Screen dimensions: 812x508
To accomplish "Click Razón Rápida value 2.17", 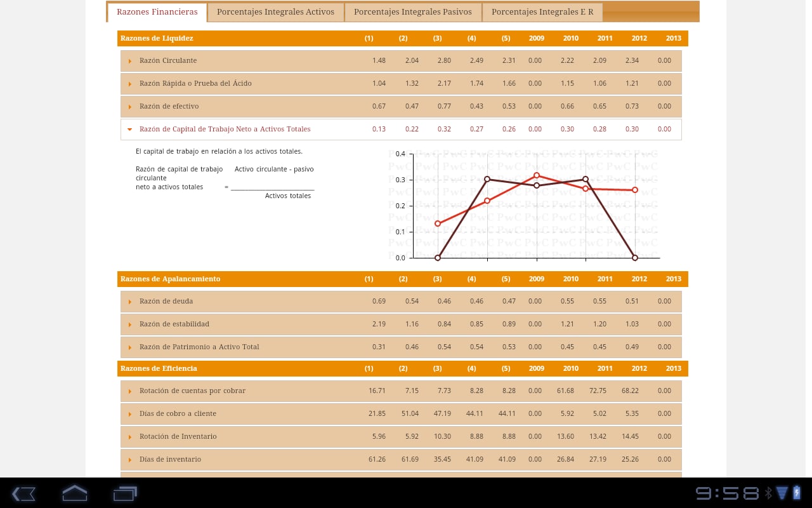I will coord(444,83).
